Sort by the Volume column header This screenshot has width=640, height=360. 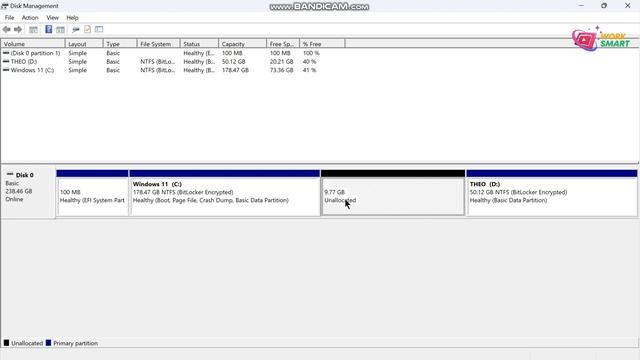point(33,44)
